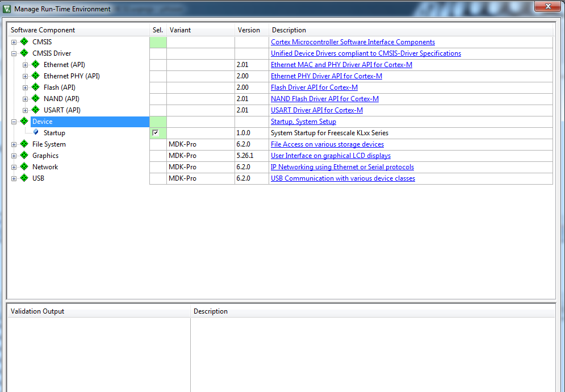This screenshot has height=392, width=565.
Task: Open NAND Flash Driver API link
Action: 325,99
